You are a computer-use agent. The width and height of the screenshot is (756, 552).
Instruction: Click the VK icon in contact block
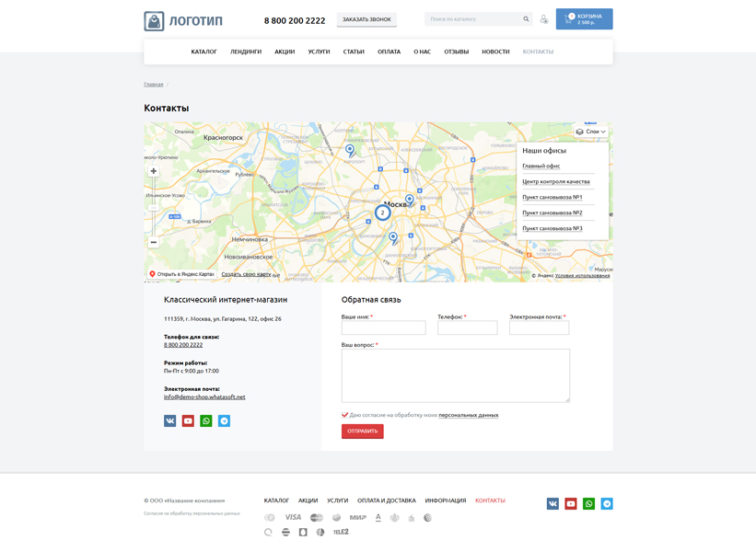(x=170, y=420)
